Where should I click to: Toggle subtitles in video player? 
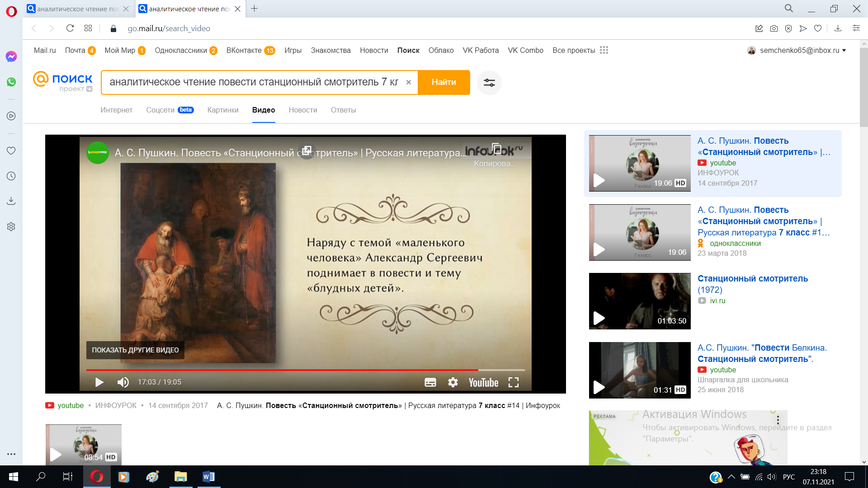430,383
